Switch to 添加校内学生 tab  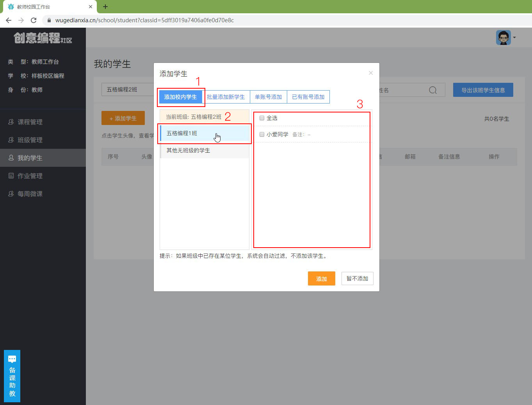point(180,97)
